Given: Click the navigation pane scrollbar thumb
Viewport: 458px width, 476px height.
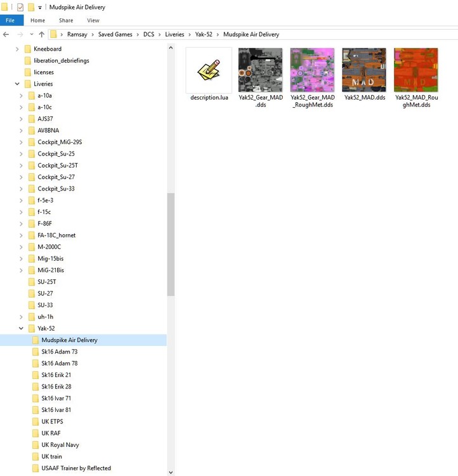Looking at the screenshot, I should coord(171,244).
